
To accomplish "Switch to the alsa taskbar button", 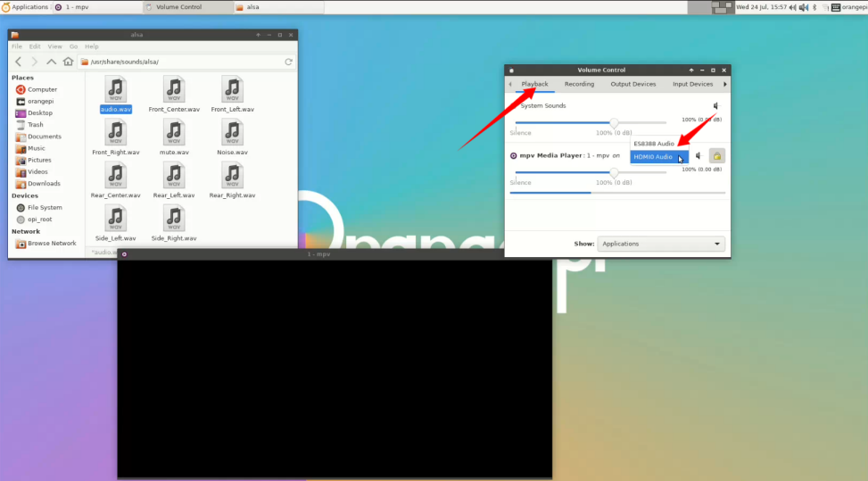I will coord(278,7).
